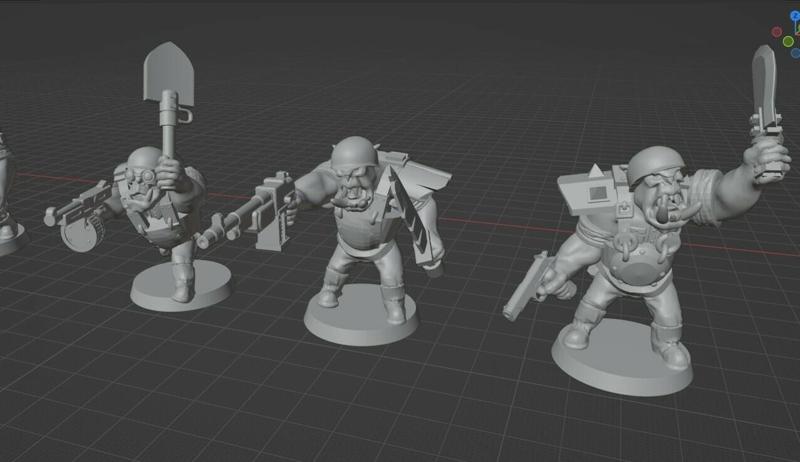Click the bright green axis gizmo ball

tap(788, 41)
